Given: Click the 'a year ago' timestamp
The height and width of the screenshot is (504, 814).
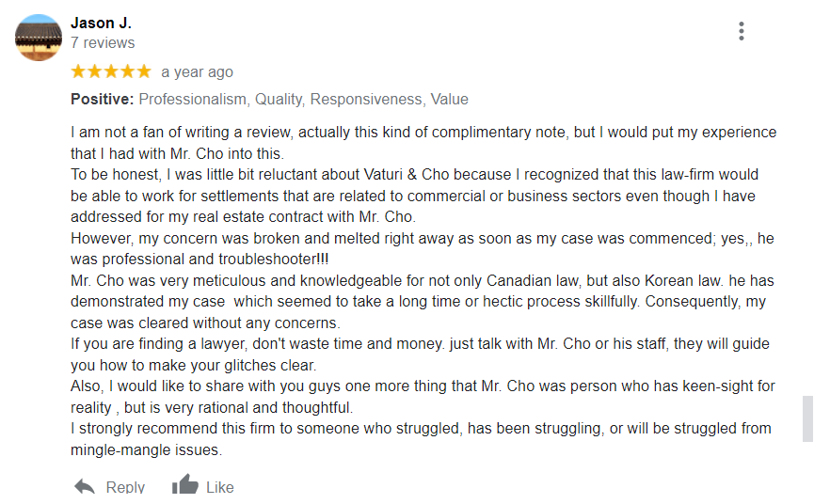Looking at the screenshot, I should 198,72.
